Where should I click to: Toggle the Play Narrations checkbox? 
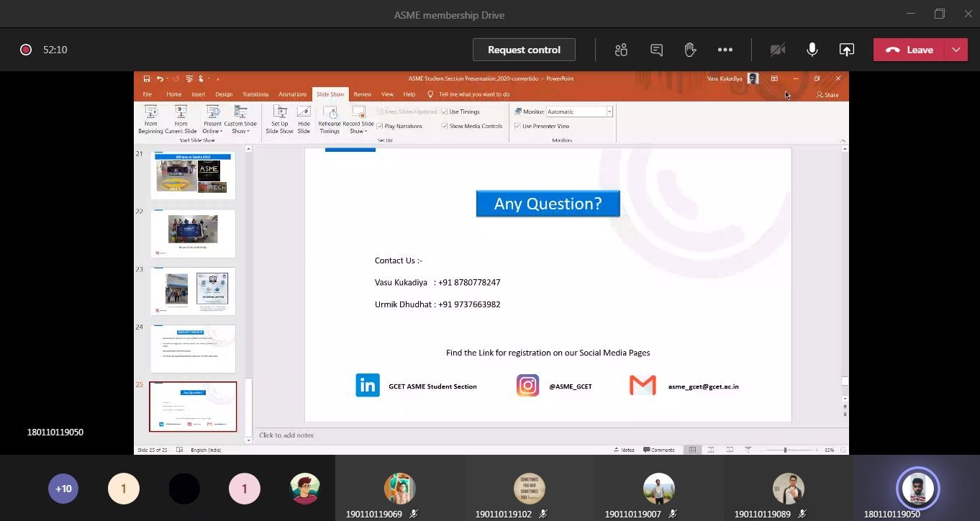[x=380, y=126]
